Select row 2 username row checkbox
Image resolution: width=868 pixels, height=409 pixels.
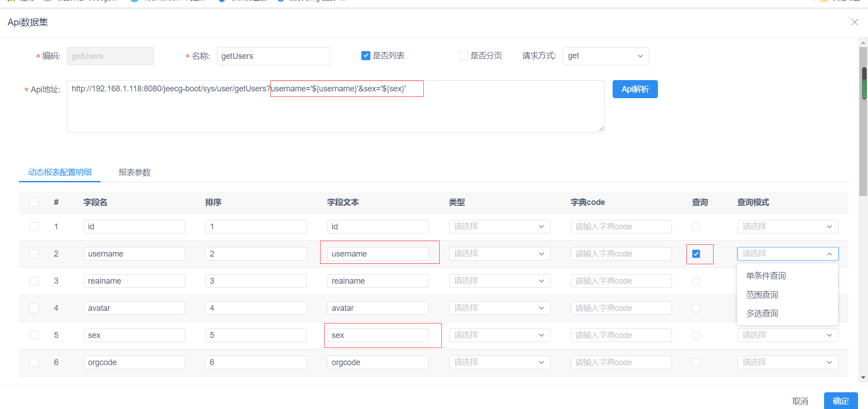34,254
